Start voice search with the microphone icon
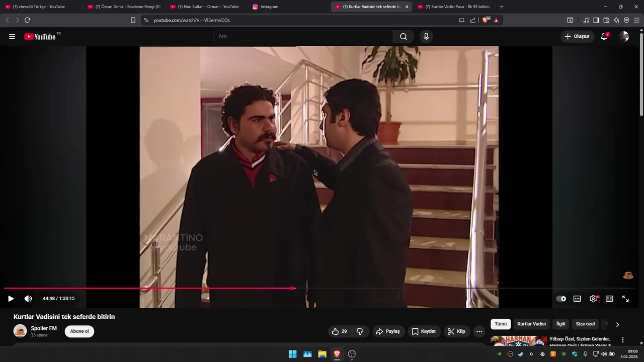Image resolution: width=644 pixels, height=362 pixels. tap(426, 36)
